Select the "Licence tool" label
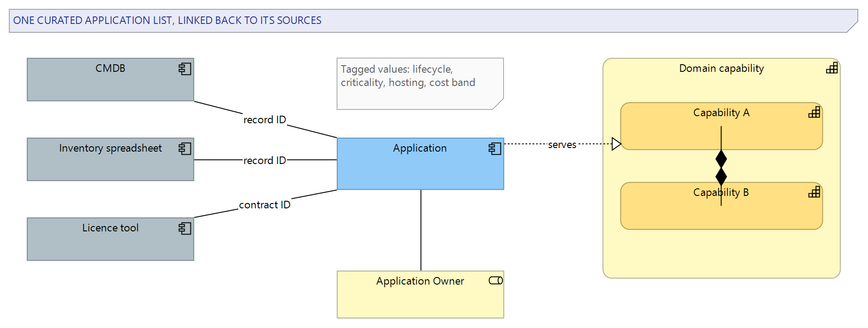This screenshot has width=868, height=328. (110, 228)
